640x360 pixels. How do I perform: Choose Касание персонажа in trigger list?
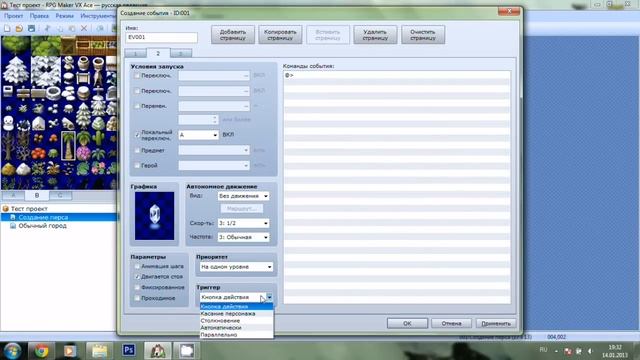pyautogui.click(x=236, y=313)
